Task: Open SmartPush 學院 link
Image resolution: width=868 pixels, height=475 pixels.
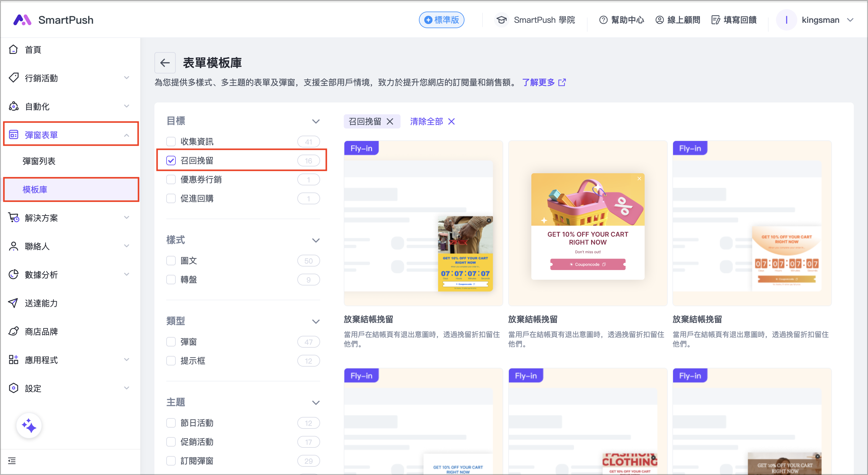Action: (545, 20)
